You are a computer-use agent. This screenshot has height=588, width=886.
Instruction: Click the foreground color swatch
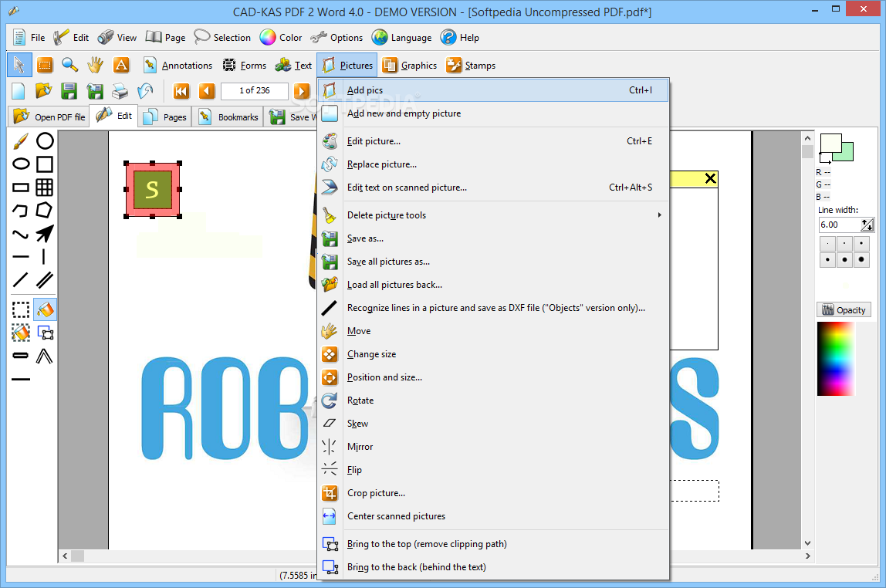coord(830,144)
